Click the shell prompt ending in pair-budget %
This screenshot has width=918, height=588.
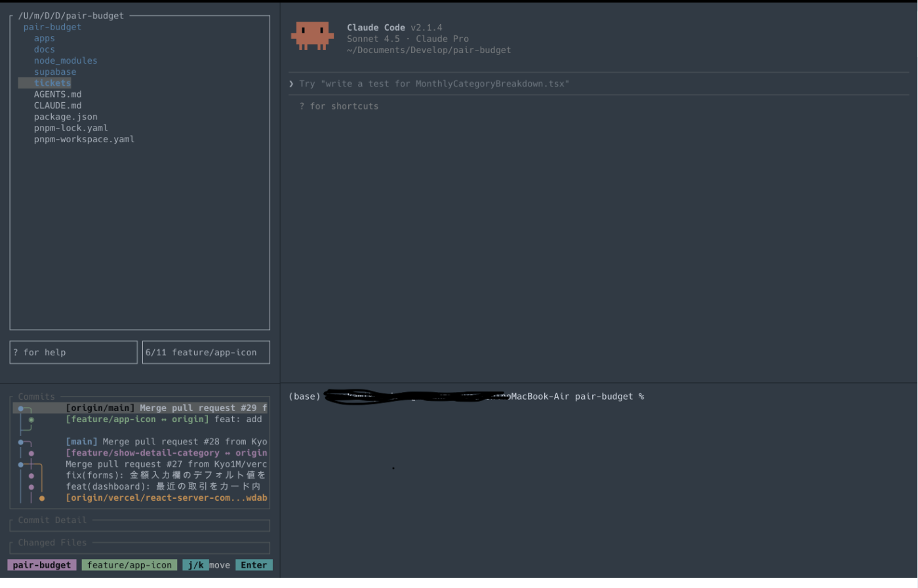(467, 397)
